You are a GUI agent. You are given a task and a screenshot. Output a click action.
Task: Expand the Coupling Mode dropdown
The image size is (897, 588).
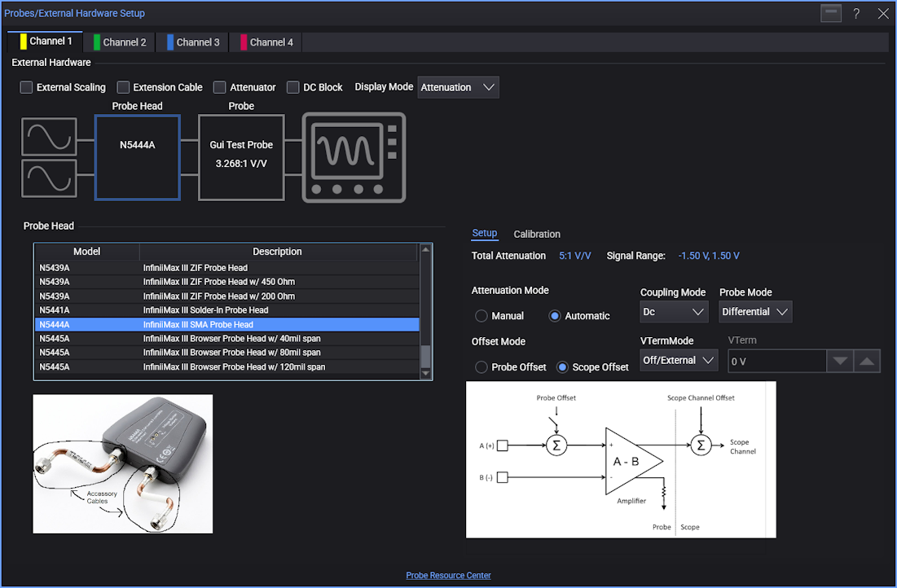point(674,312)
